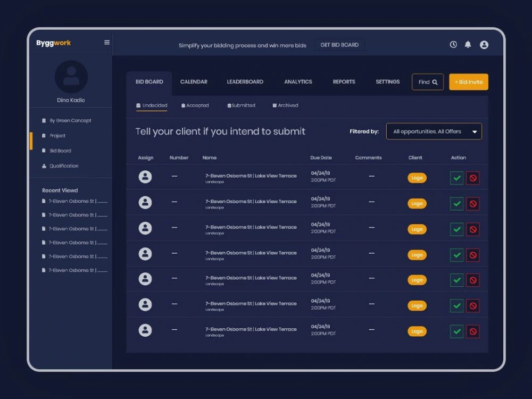Click the dropdown chevron next to All Offers
The width and height of the screenshot is (532, 399).
point(476,131)
